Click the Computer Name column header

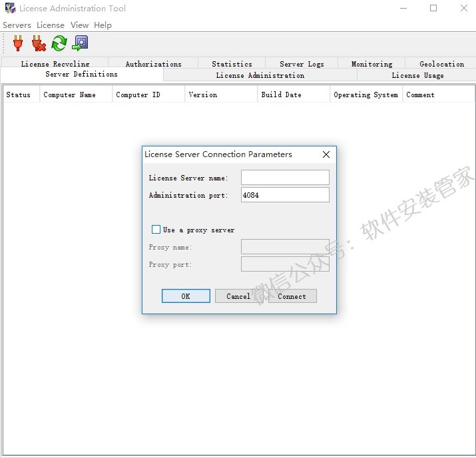pyautogui.click(x=69, y=95)
